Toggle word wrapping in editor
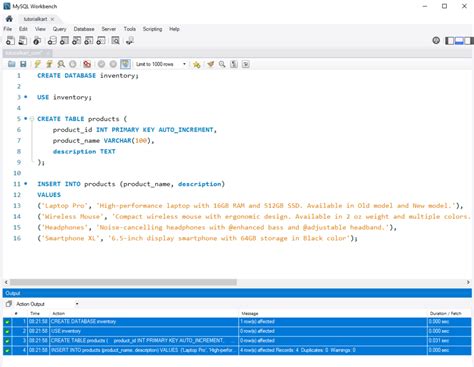Screen dimensions: 474x367 point(246,64)
